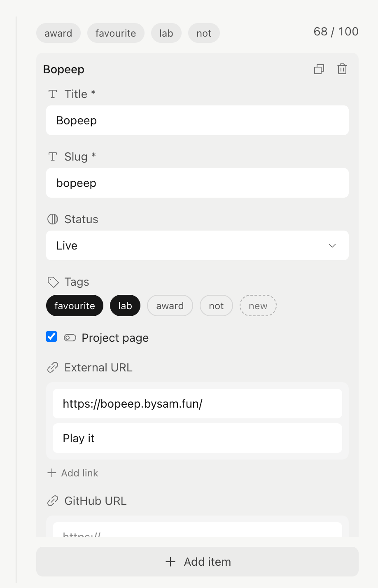The image size is (378, 588).
Task: Filter by favourite tag at top
Action: tap(116, 33)
